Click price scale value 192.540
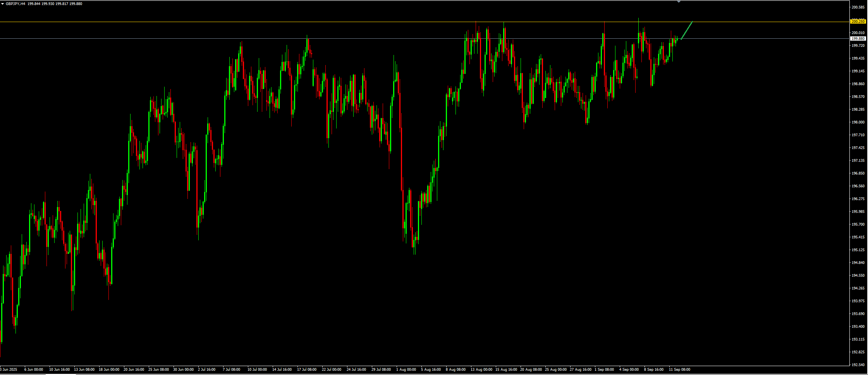This screenshot has height=375, width=868. click(x=858, y=365)
